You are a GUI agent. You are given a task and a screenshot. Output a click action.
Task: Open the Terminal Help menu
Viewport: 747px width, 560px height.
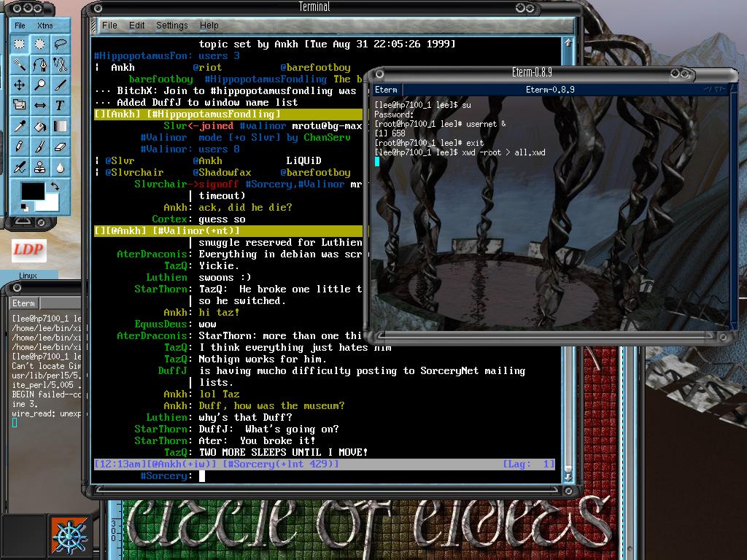(209, 26)
